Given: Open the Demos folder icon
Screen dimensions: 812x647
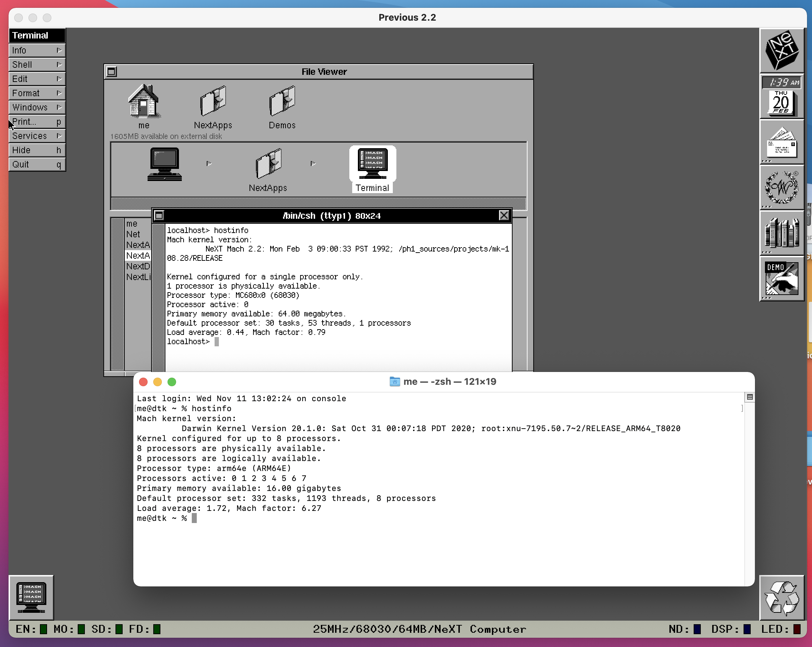Looking at the screenshot, I should (282, 102).
